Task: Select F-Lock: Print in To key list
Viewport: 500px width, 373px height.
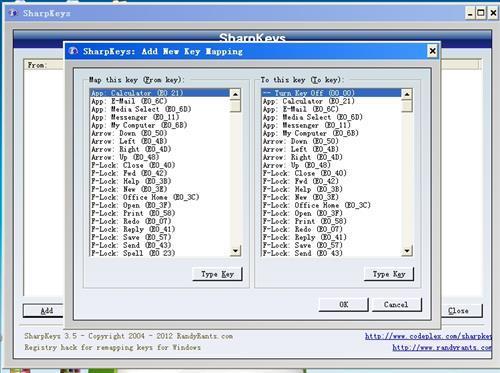Action: pyautogui.click(x=332, y=221)
